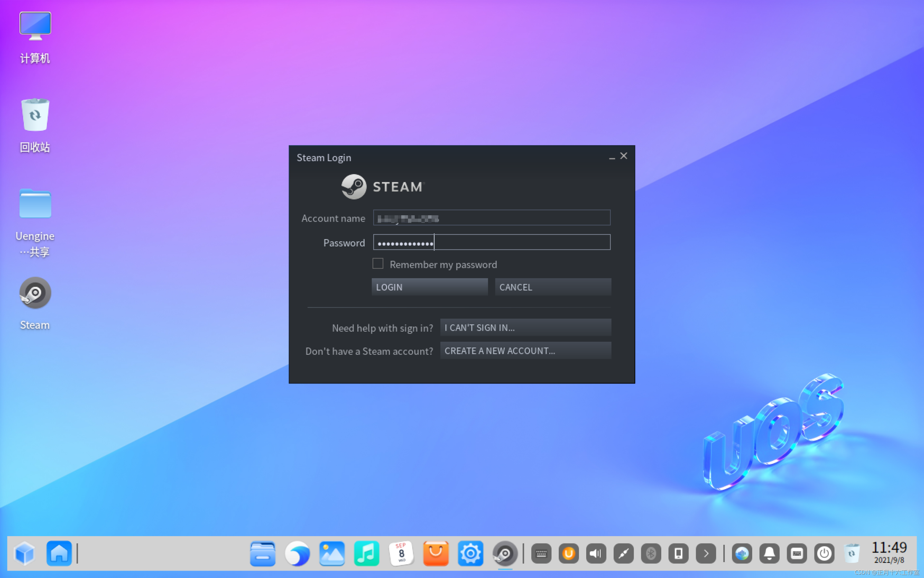Open the Music app in the dock
The width and height of the screenshot is (924, 578).
coord(366,553)
